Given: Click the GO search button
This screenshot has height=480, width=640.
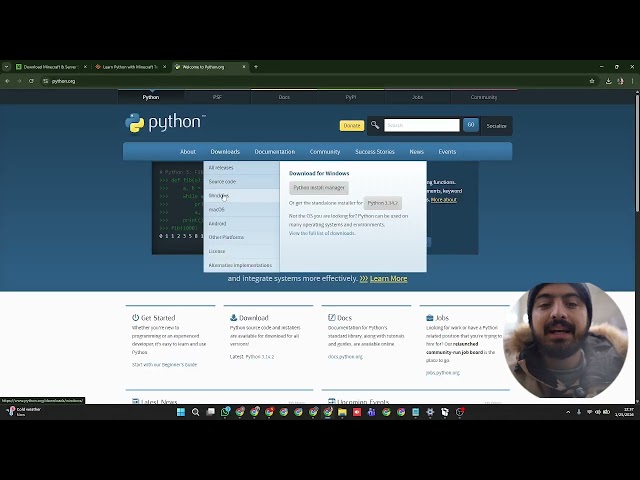Looking at the screenshot, I should pyautogui.click(x=471, y=125).
